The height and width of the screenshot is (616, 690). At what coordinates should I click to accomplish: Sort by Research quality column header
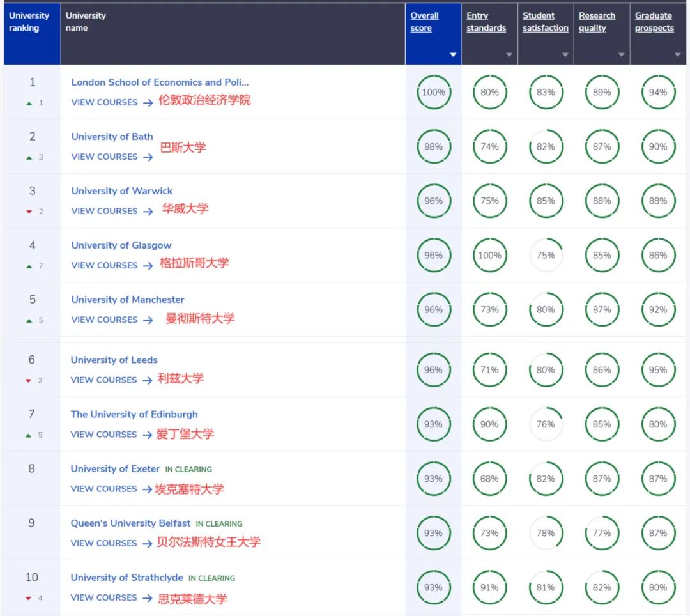pyautogui.click(x=597, y=22)
